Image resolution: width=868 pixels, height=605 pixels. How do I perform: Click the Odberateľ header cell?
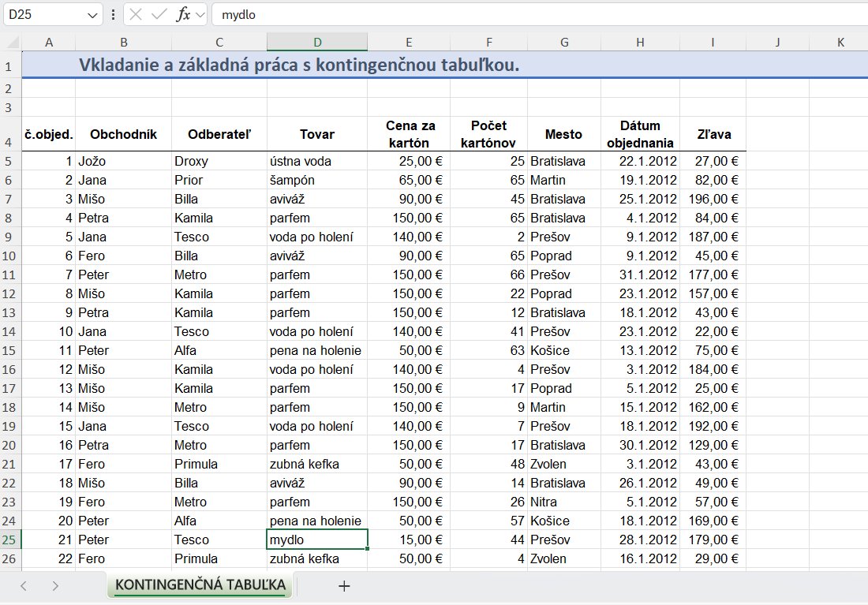click(x=219, y=134)
